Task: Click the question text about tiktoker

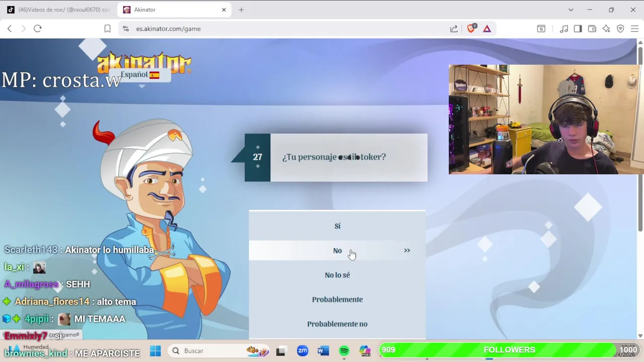Action: pos(334,157)
